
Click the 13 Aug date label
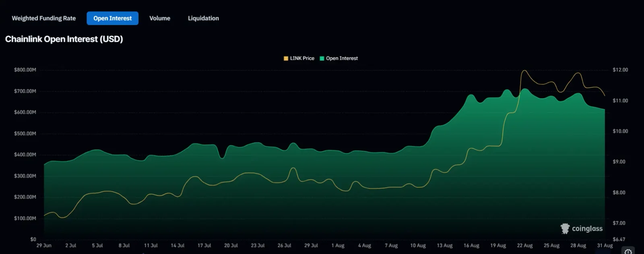[x=445, y=246]
